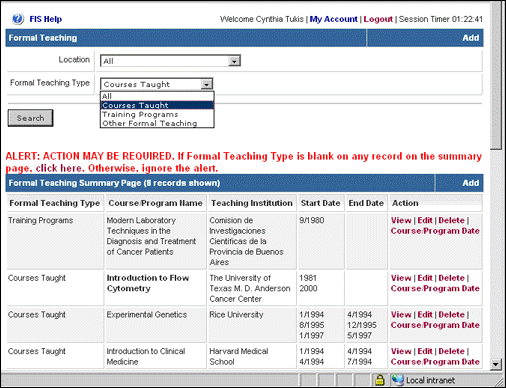Delete the Modern Laboratory Techniques record
The height and width of the screenshot is (388, 506).
pos(451,220)
